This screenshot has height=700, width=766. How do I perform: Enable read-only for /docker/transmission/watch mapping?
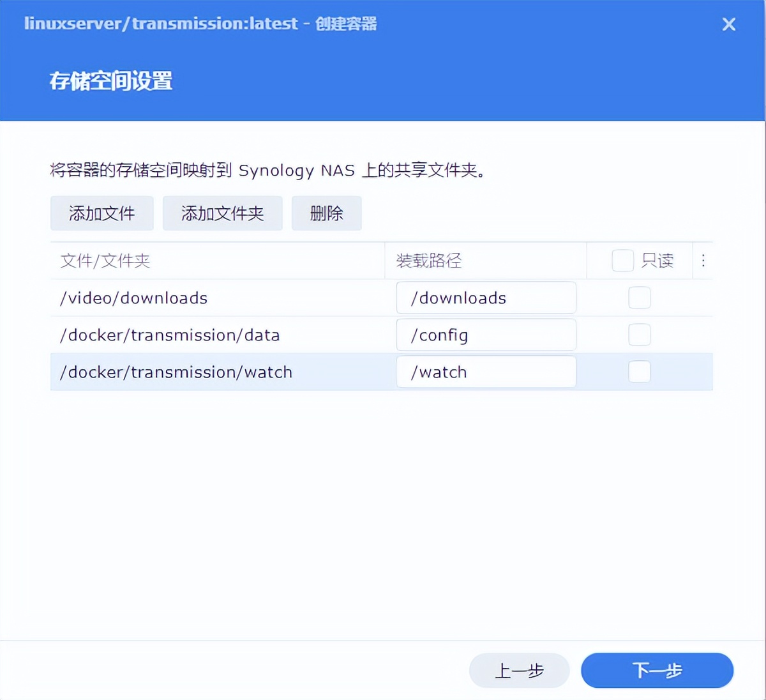coord(639,372)
